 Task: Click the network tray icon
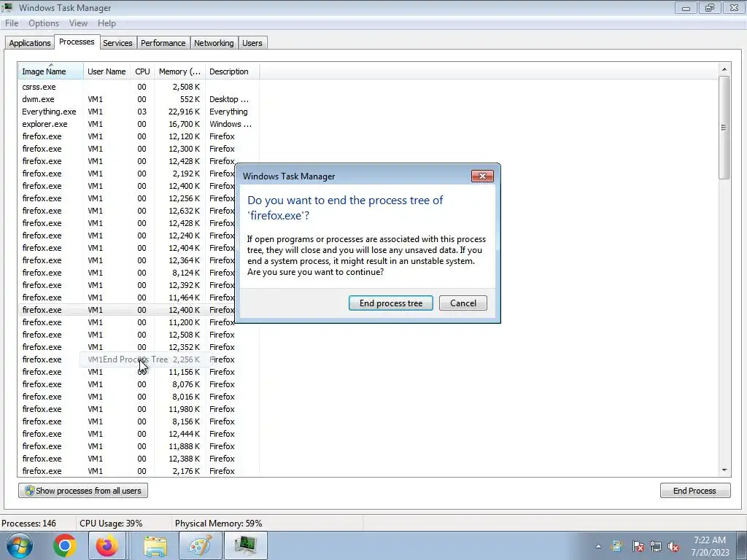pyautogui.click(x=656, y=547)
